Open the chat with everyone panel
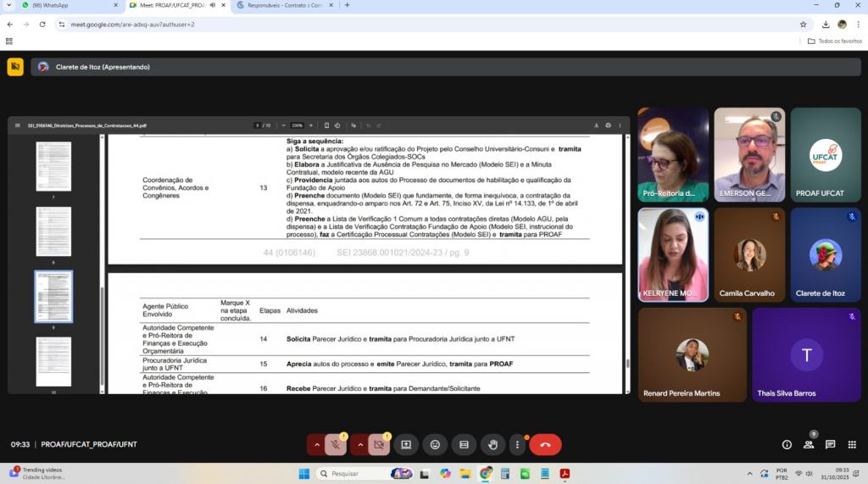Image resolution: width=868 pixels, height=484 pixels. [831, 444]
